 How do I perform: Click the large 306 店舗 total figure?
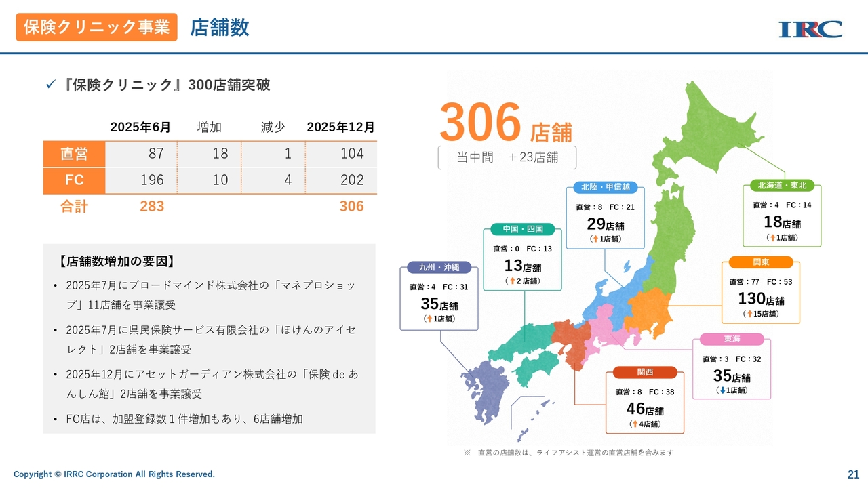click(505, 124)
